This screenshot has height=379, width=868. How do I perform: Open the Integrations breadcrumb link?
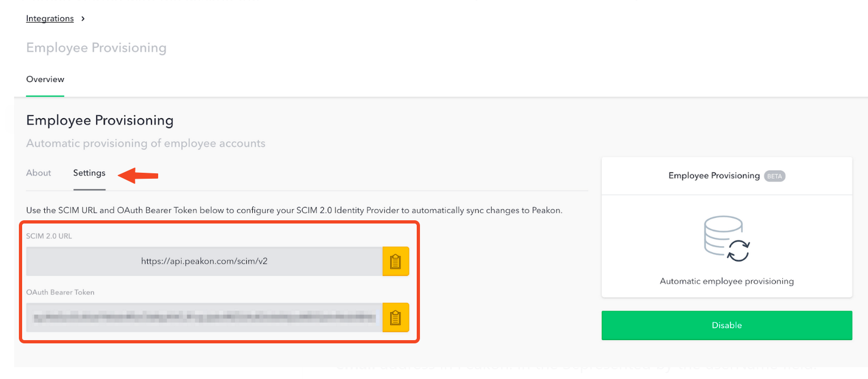pos(50,18)
